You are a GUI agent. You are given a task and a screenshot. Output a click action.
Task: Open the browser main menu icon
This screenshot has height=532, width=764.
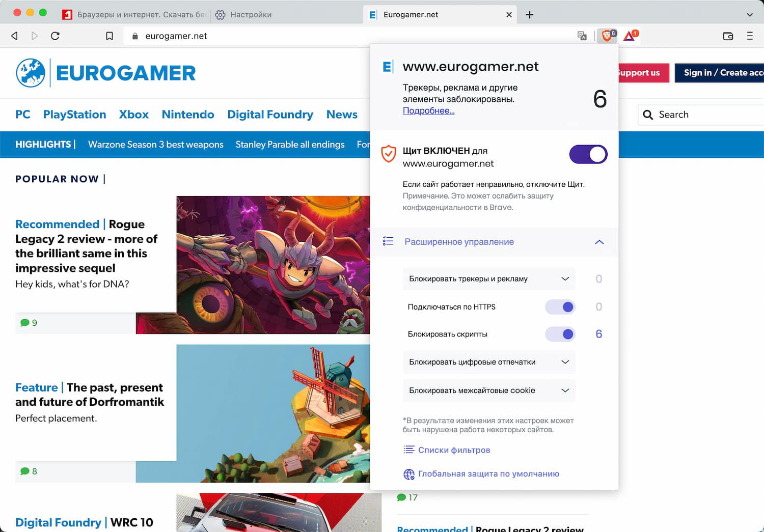click(x=750, y=36)
